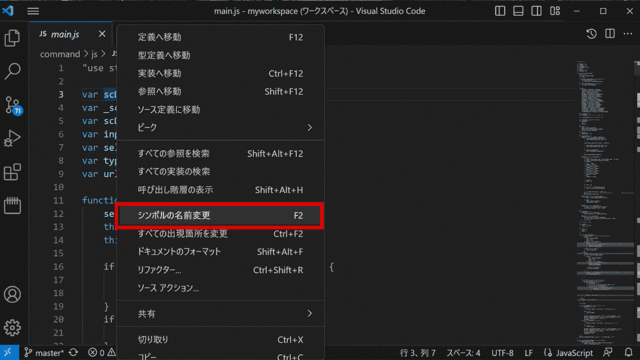Choose 切り取り menu entry

click(220, 340)
